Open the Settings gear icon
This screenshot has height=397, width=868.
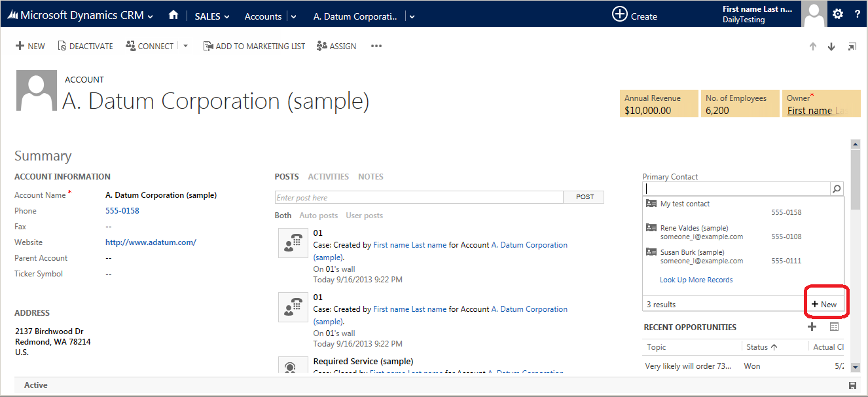tap(838, 14)
